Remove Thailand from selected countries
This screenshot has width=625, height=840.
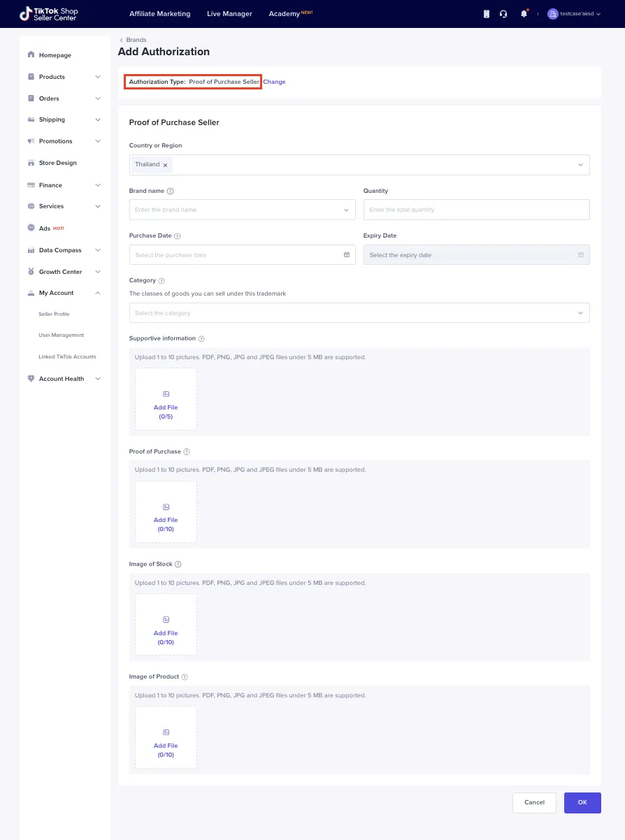point(165,164)
